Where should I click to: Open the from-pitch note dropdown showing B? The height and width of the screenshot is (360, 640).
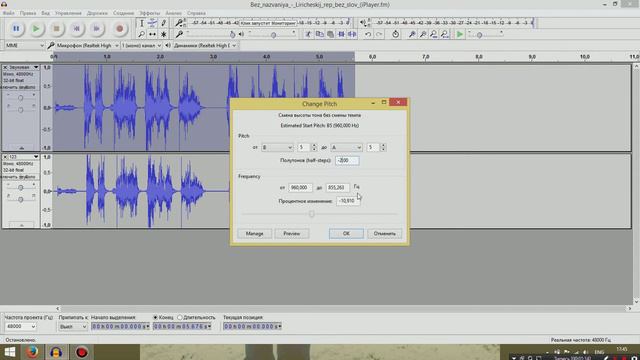[277, 147]
